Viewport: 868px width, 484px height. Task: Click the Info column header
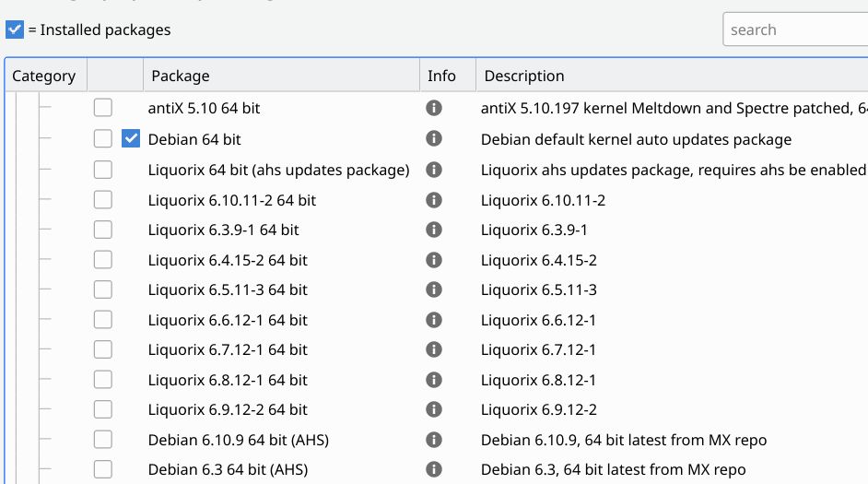[441, 76]
